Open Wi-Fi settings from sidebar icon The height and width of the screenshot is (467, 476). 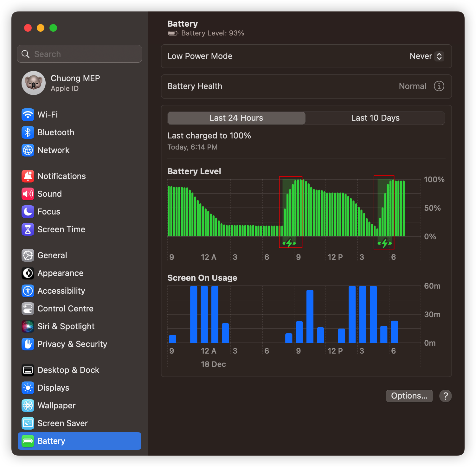pyautogui.click(x=28, y=115)
